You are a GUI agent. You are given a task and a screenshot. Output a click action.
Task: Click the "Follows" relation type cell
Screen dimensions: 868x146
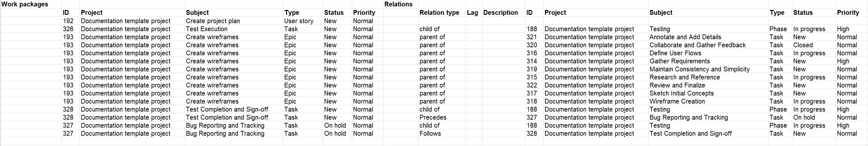tap(430, 133)
